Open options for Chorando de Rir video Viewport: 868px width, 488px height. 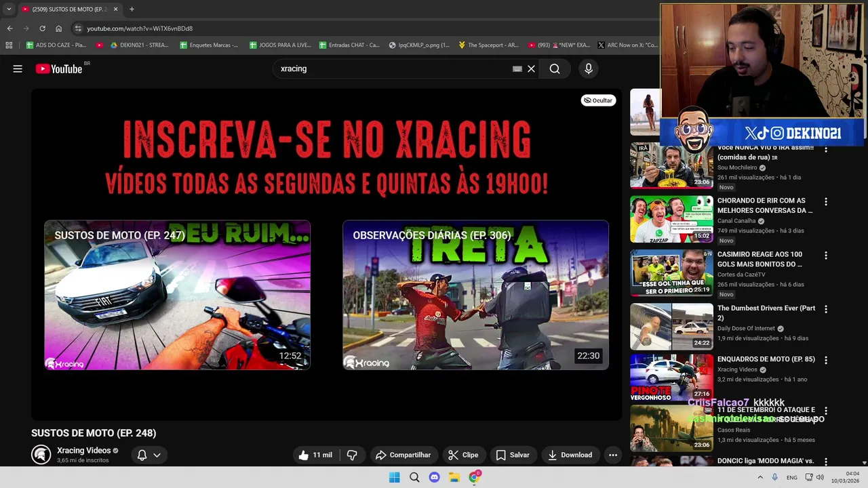826,202
